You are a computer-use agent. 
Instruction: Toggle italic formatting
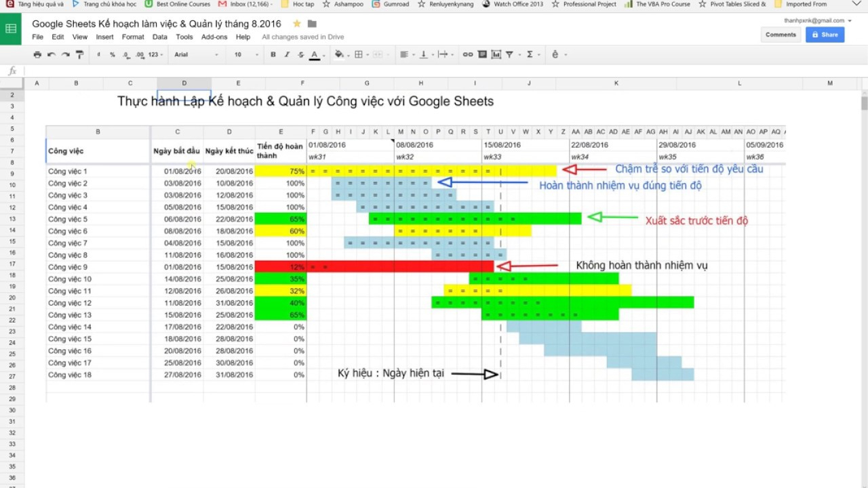coord(287,54)
